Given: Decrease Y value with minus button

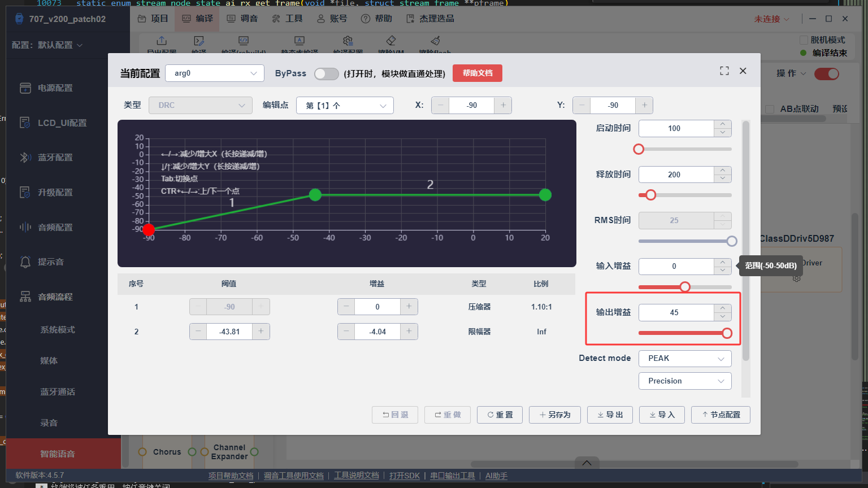Looking at the screenshot, I should pos(581,105).
